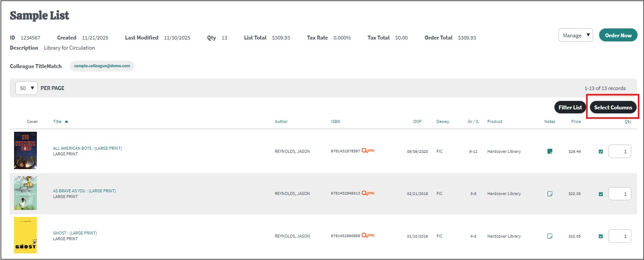Open notes icon for Ghost
This screenshot has width=644, height=260.
[x=550, y=236]
